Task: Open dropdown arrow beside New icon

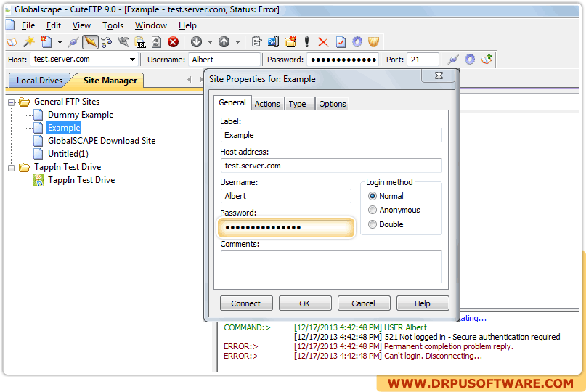Action: 60,42
